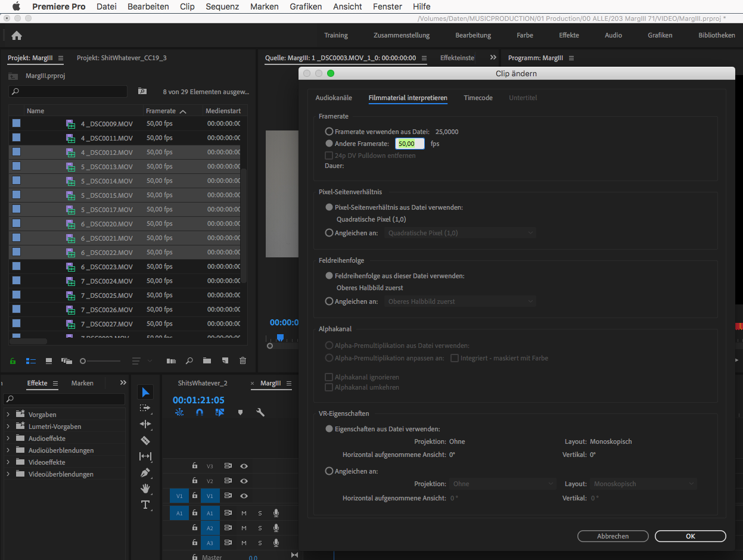Open Projekt: MargIII panel menu
The height and width of the screenshot is (560, 743).
click(x=61, y=58)
